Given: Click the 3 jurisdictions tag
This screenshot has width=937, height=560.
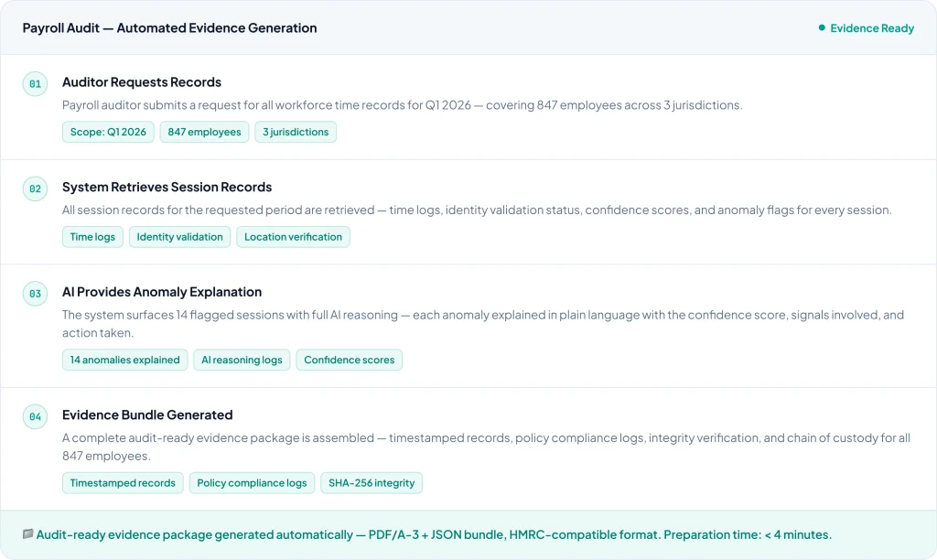Looking at the screenshot, I should point(296,132).
